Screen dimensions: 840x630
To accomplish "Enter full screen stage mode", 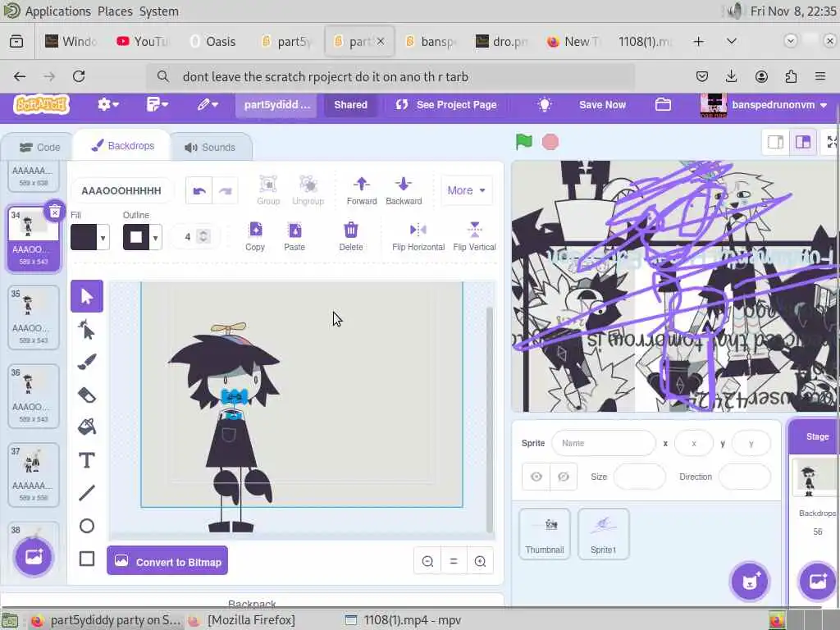I will pyautogui.click(x=831, y=142).
